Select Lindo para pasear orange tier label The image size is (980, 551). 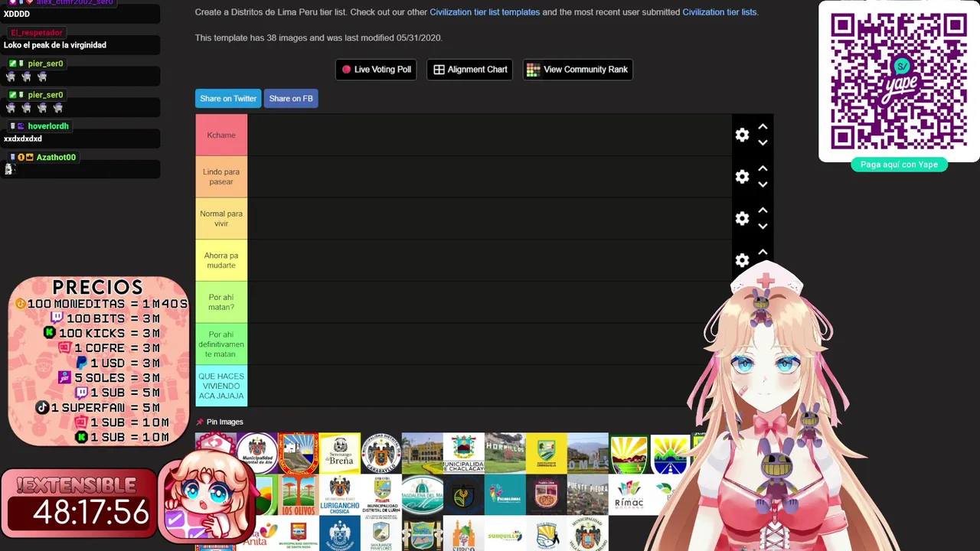coord(221,177)
